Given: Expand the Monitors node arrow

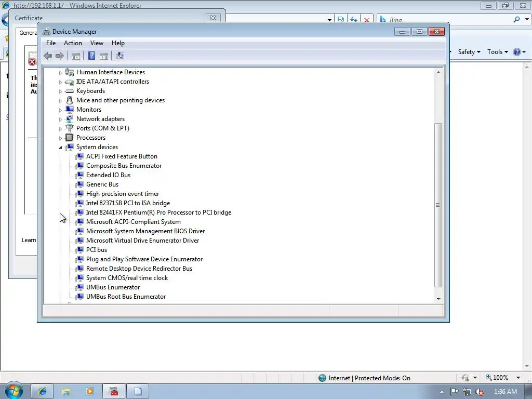Looking at the screenshot, I should click(60, 110).
